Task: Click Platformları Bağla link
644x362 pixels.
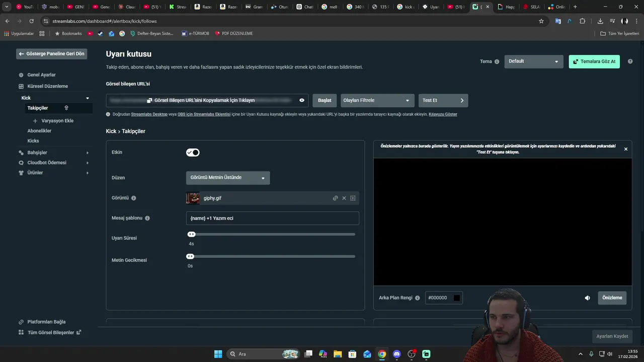Action: click(x=46, y=322)
